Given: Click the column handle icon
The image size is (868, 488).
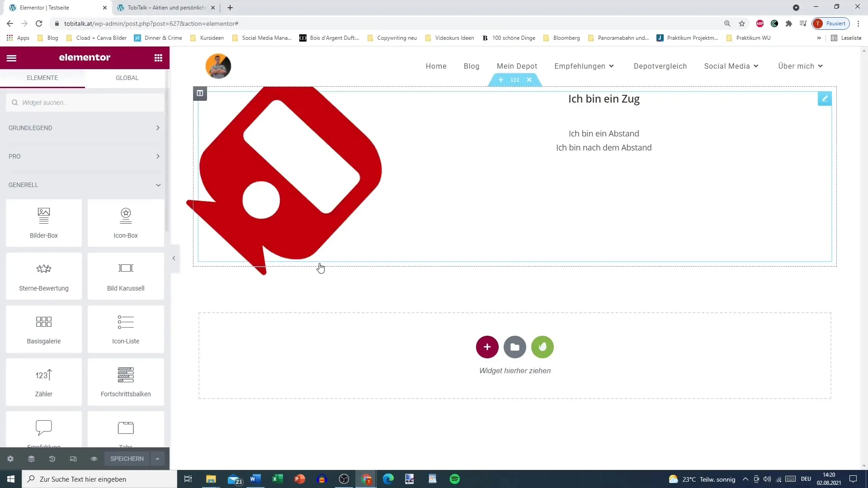Looking at the screenshot, I should [200, 93].
